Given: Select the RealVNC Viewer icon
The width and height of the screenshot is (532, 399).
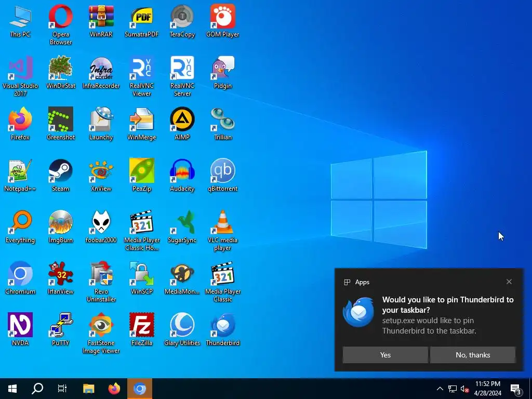Looking at the screenshot, I should [141, 76].
